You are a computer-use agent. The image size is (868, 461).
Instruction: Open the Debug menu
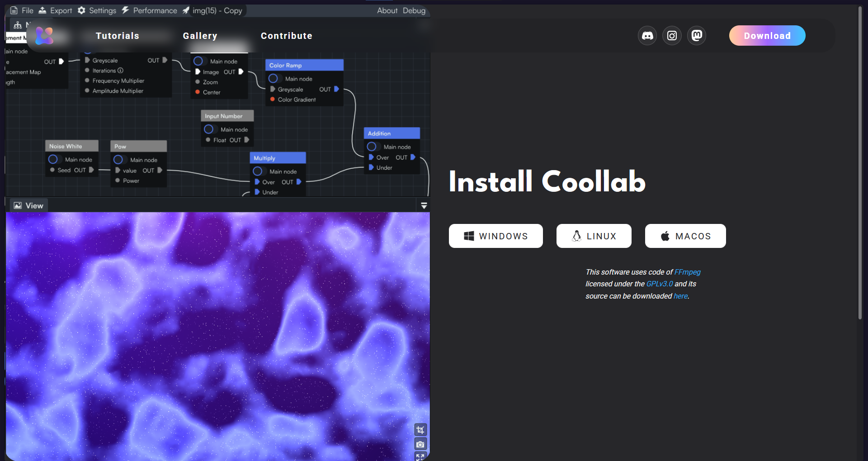click(414, 10)
